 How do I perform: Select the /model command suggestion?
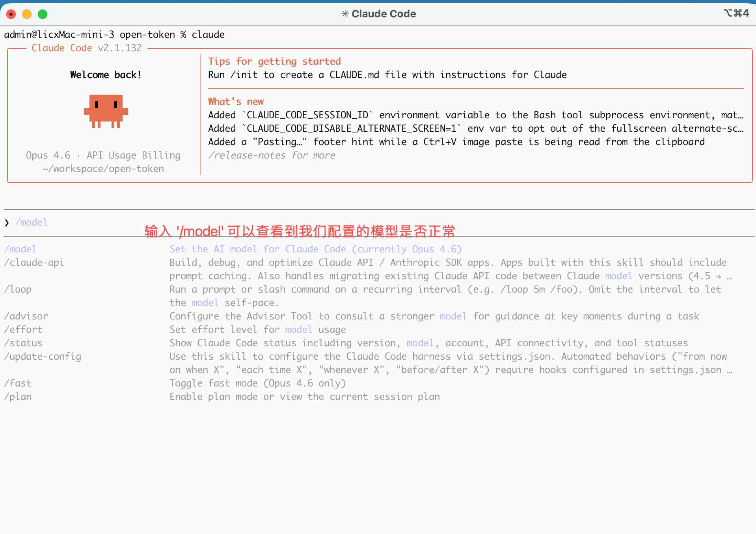pos(20,249)
